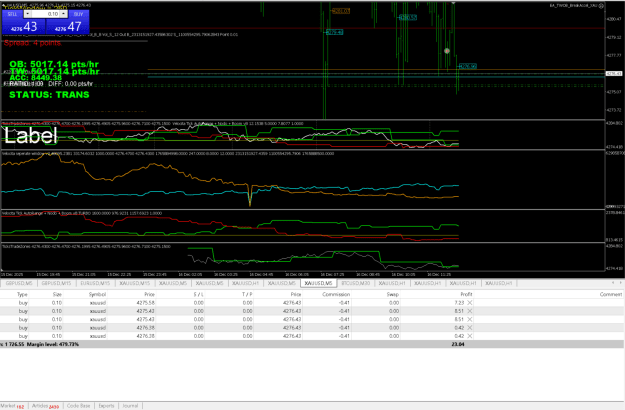Click the chart shift triangle marker

coord(453,3)
